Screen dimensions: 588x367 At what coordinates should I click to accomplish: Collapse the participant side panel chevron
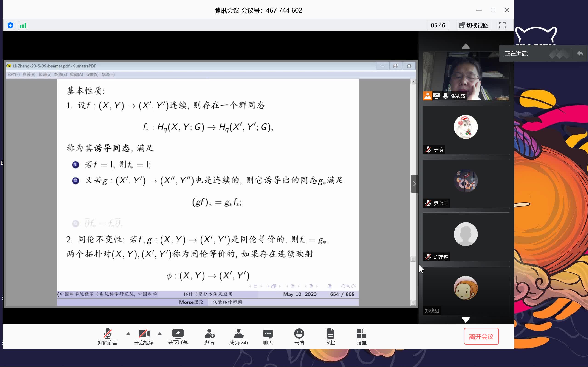[414, 184]
